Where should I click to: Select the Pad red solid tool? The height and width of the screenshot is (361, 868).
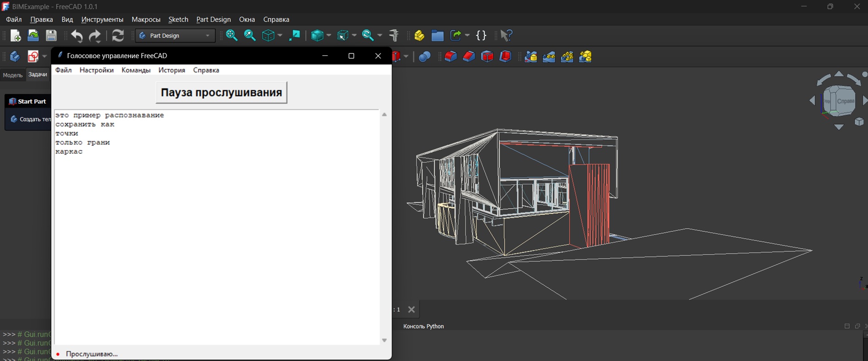click(451, 57)
